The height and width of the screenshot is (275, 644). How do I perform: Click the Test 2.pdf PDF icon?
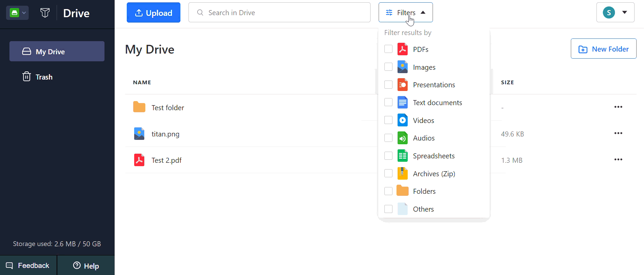tap(139, 160)
